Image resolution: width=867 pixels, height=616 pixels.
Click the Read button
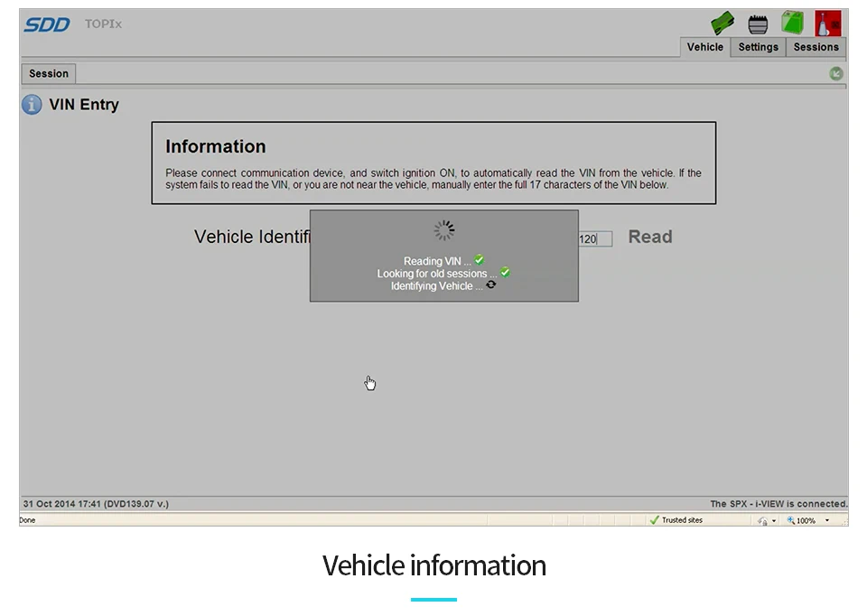650,237
